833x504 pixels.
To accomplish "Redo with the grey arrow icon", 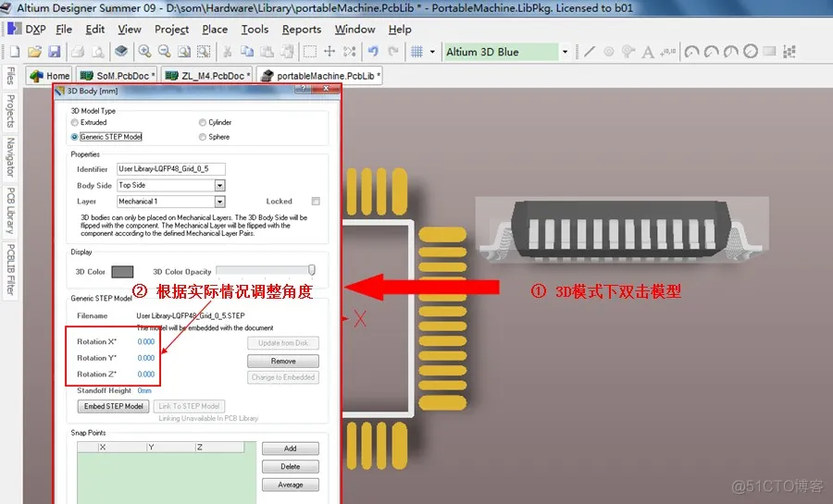I will point(393,51).
